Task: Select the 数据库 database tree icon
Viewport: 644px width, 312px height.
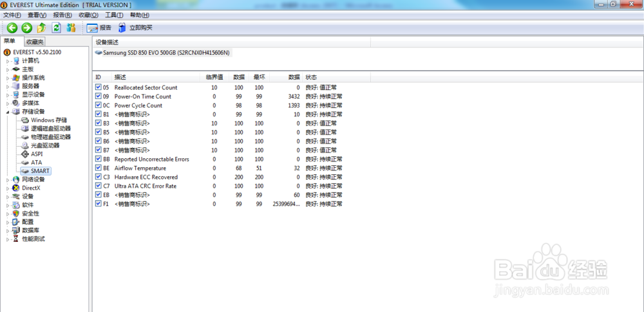Action: click(x=16, y=230)
